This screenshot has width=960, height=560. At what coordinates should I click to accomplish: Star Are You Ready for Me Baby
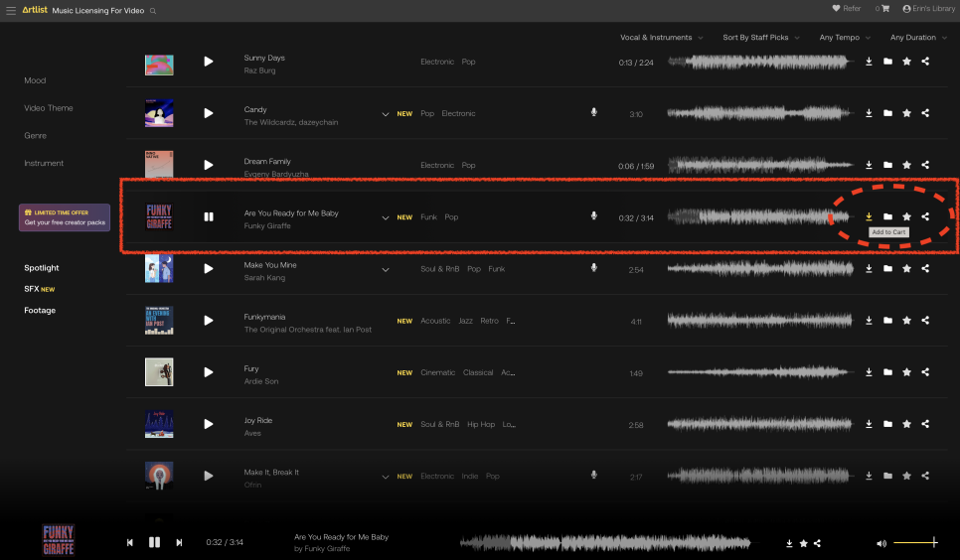click(x=906, y=216)
